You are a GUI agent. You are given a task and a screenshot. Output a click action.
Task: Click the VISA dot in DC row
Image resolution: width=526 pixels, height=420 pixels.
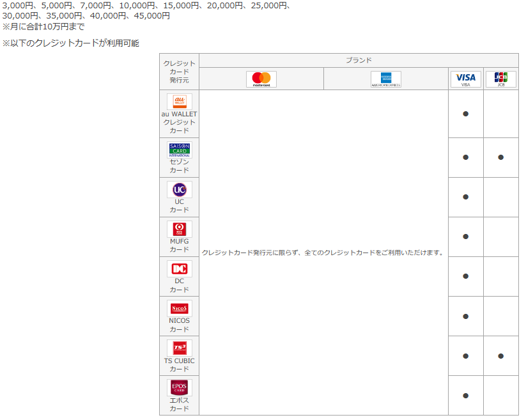click(466, 276)
